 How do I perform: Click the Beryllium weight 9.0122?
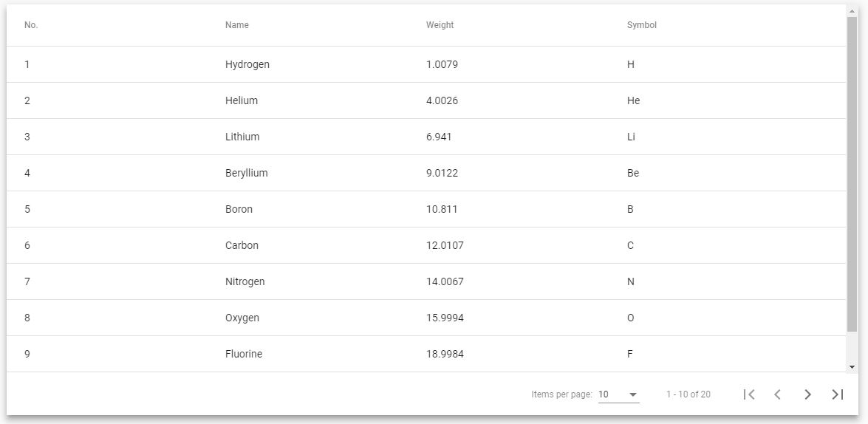(442, 173)
